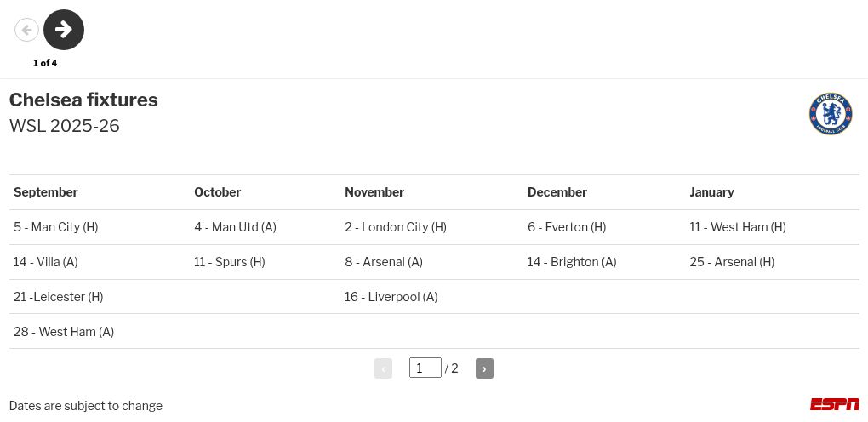Click the 2 - London City (H) fixture
The image size is (868, 422).
396,227
